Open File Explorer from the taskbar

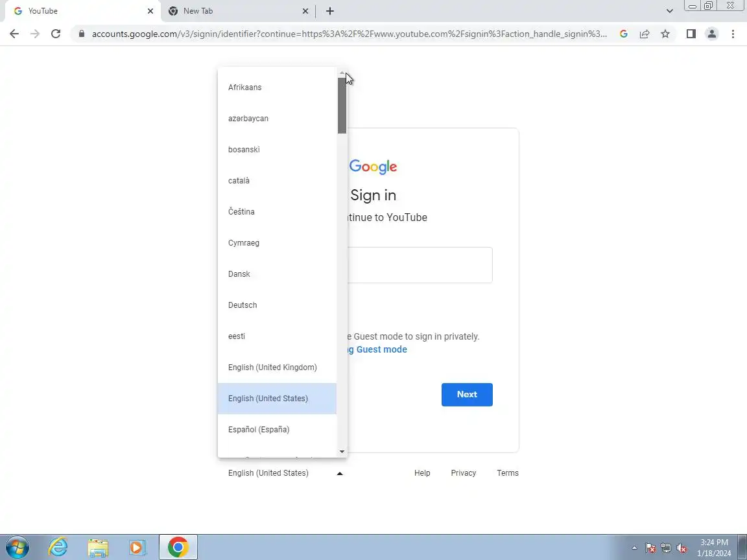tap(98, 547)
